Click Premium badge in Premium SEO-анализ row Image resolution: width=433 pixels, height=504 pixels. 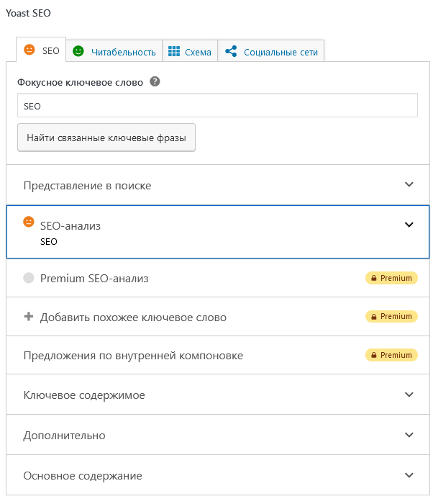click(391, 278)
